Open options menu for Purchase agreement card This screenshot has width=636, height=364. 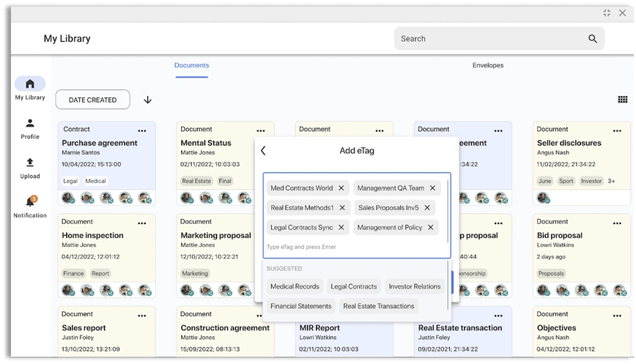tap(141, 130)
